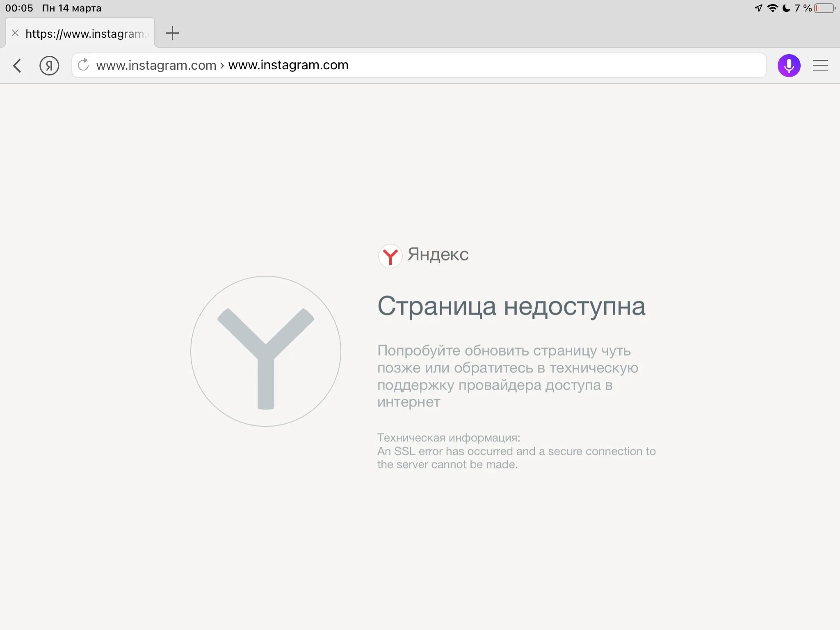
Task: Close the Instagram tab
Action: coord(15,33)
